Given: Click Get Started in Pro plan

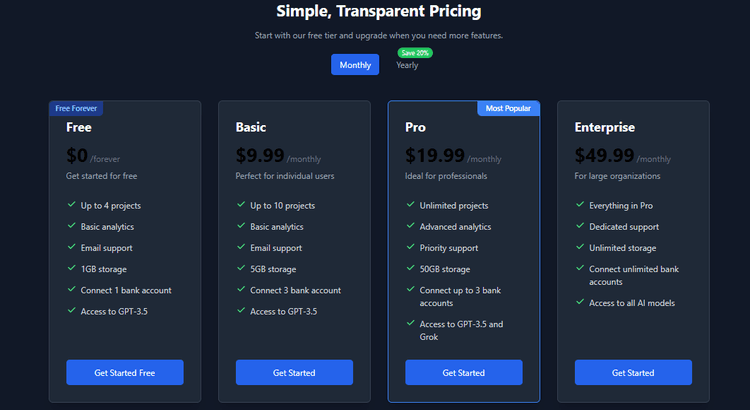Looking at the screenshot, I should [464, 373].
